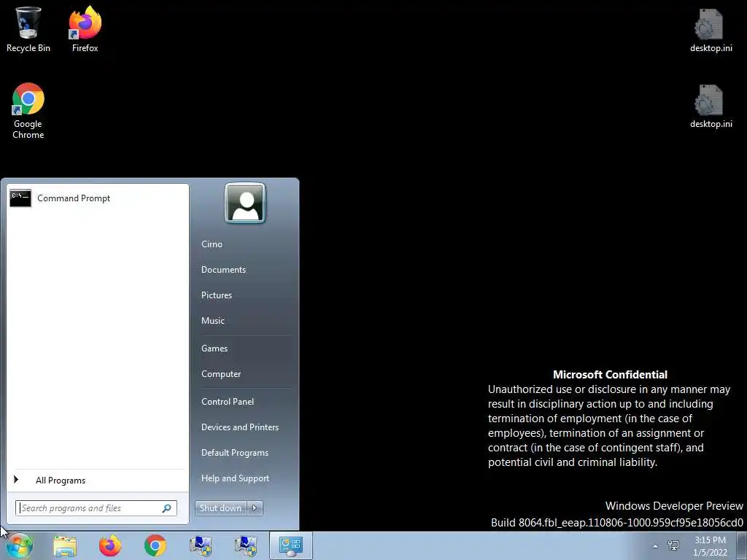747x560 pixels.
Task: Open Windows Explorer from the taskbar
Action: coord(65,545)
